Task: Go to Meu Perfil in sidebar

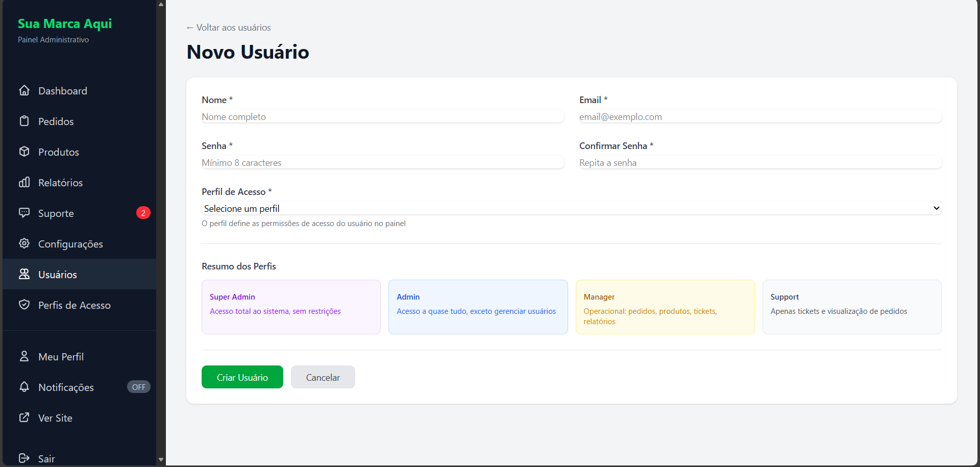Action: [x=61, y=357]
